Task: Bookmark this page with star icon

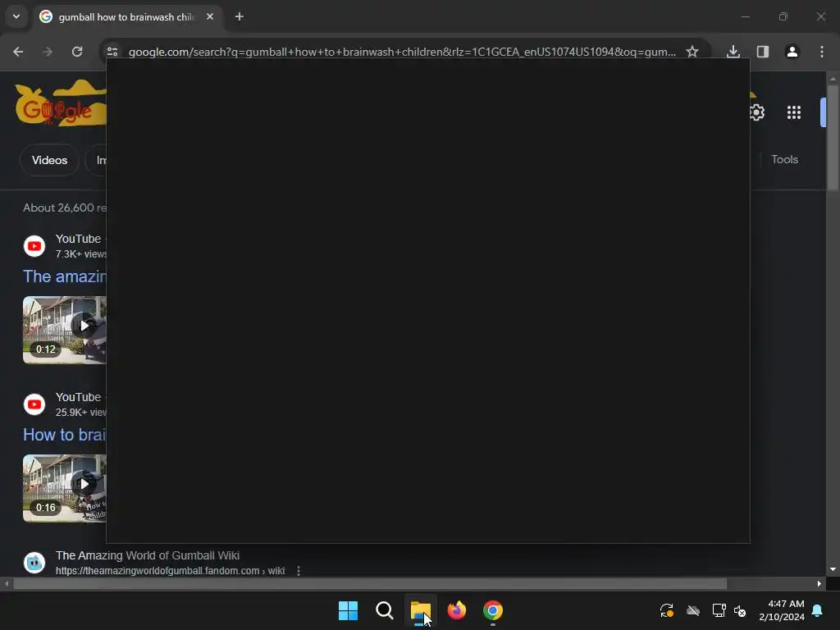Action: pyautogui.click(x=692, y=52)
